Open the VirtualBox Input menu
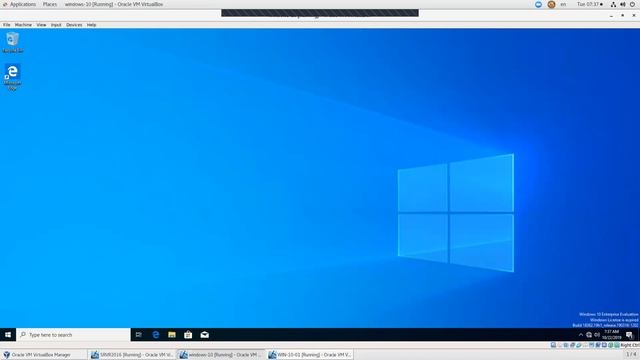 click(x=56, y=25)
